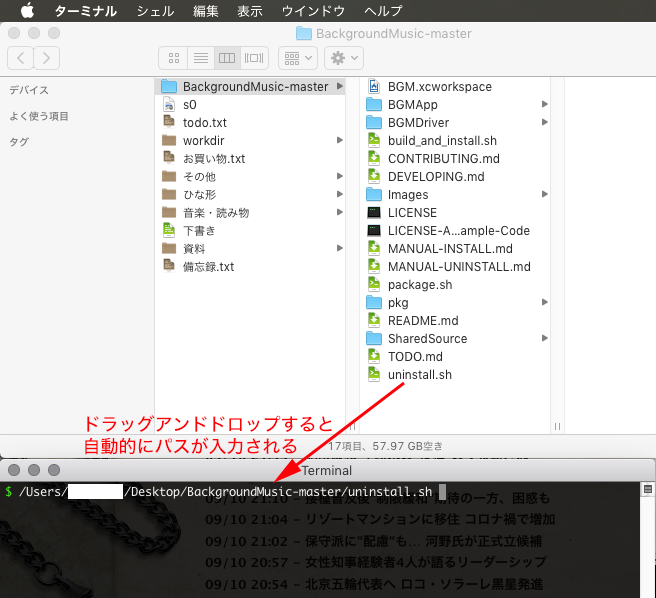Viewport: 656px width, 598px height.
Task: Click the TODO.md file name
Action: click(415, 357)
